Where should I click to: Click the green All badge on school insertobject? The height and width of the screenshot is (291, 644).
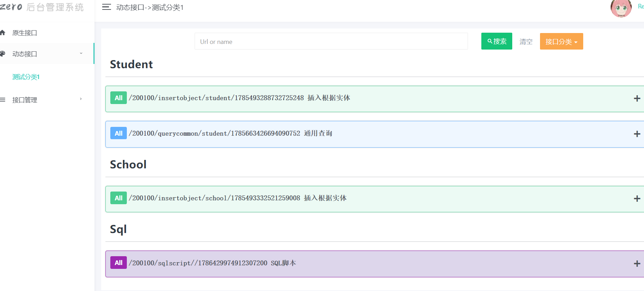tap(118, 198)
